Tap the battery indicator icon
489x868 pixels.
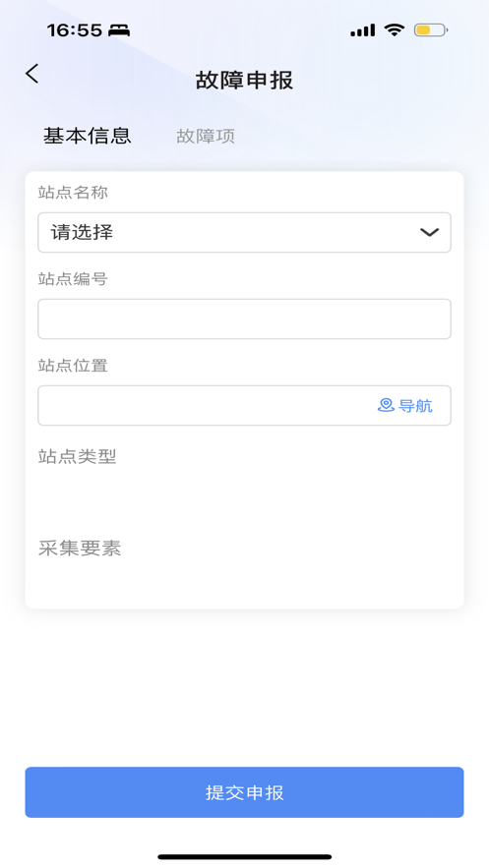431,29
